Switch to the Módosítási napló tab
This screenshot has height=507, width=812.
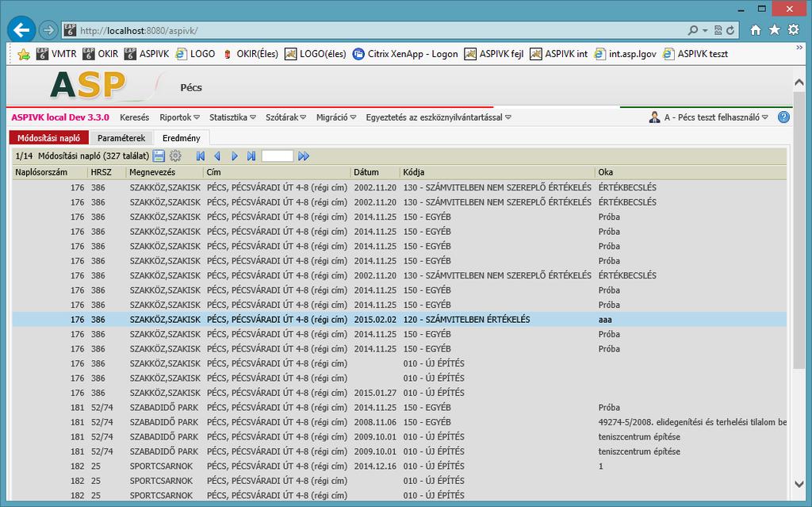pos(48,138)
